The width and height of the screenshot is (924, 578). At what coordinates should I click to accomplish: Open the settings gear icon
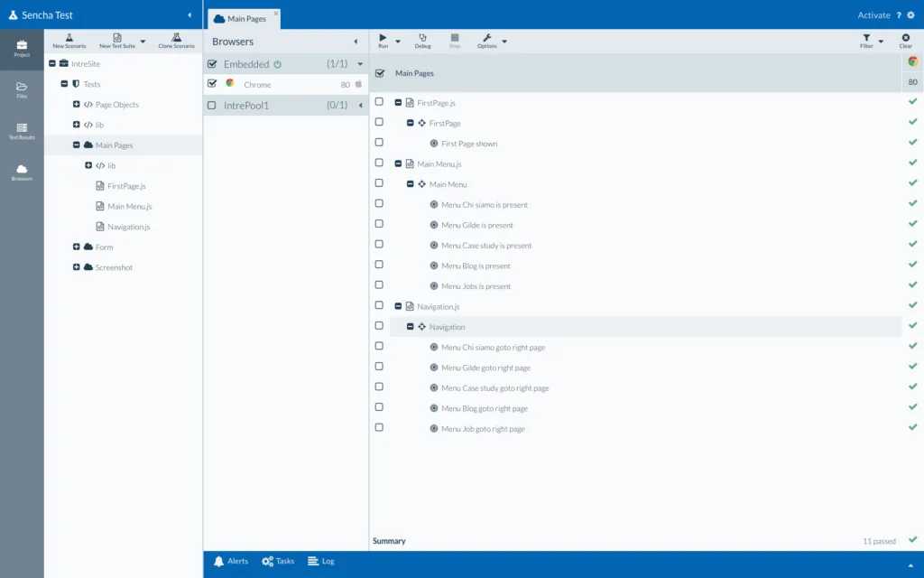[x=911, y=15]
